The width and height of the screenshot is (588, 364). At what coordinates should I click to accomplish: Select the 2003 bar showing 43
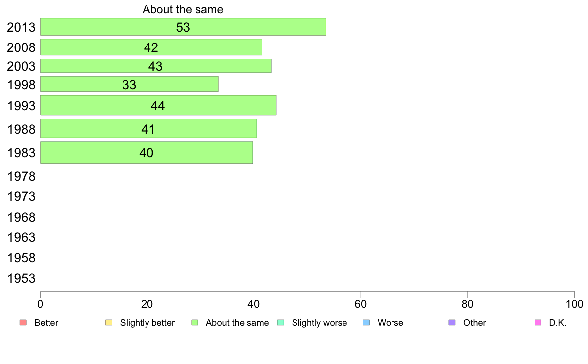click(x=155, y=66)
